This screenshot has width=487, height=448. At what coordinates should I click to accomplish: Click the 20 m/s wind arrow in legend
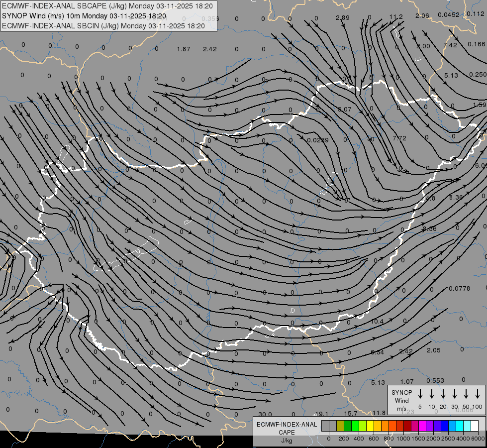(443, 394)
